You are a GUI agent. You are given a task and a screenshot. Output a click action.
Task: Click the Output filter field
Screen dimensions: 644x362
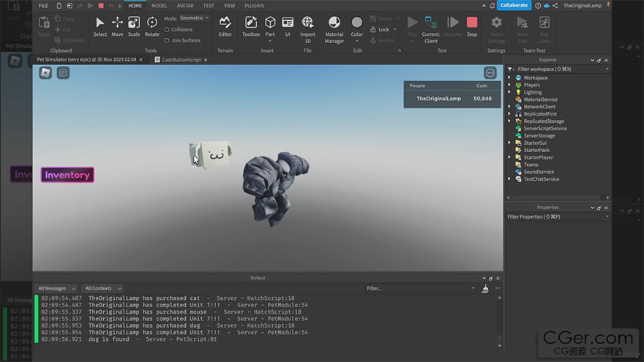420,289
